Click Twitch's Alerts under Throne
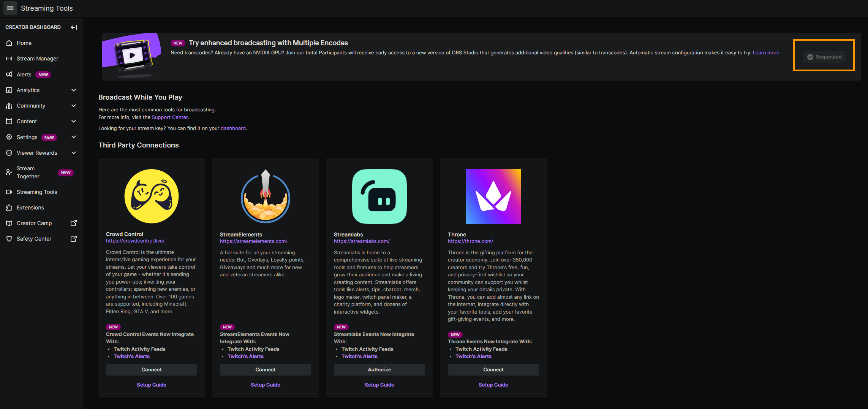 (473, 356)
